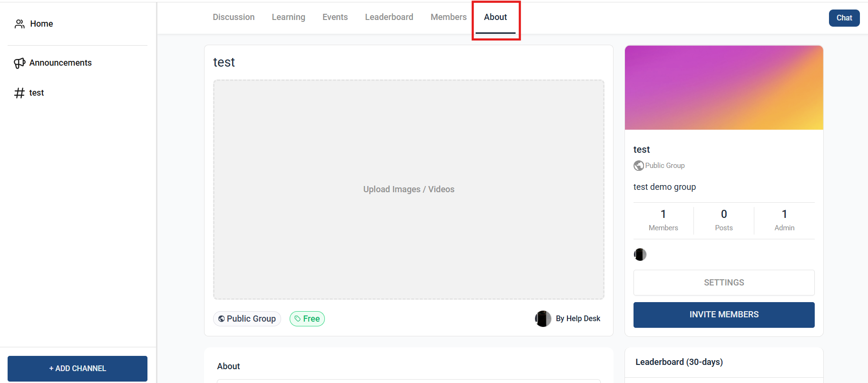This screenshot has width=868, height=383.
Task: Click the Announcements megaphone icon
Action: point(20,63)
